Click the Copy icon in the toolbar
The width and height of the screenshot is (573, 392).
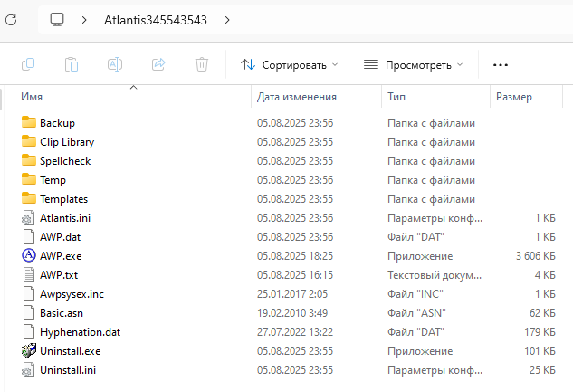[28, 64]
